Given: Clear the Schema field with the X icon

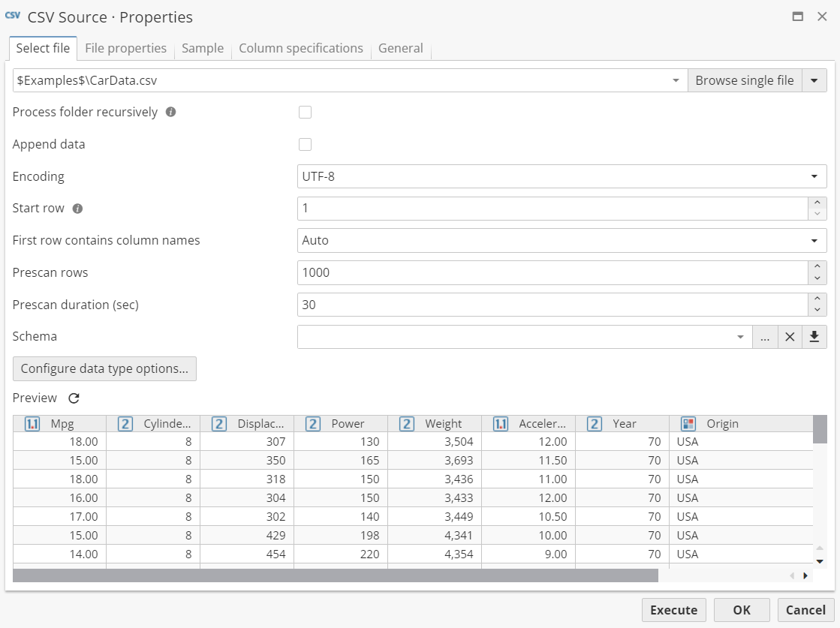Looking at the screenshot, I should click(790, 337).
